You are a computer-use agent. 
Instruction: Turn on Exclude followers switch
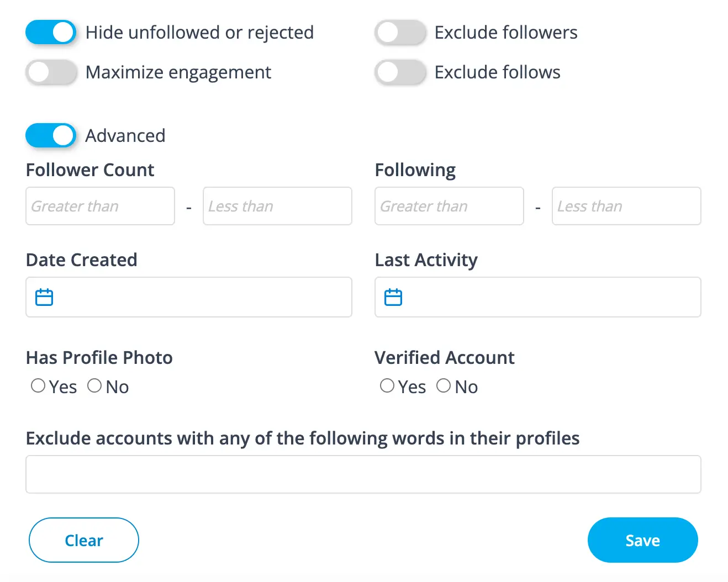click(x=400, y=33)
